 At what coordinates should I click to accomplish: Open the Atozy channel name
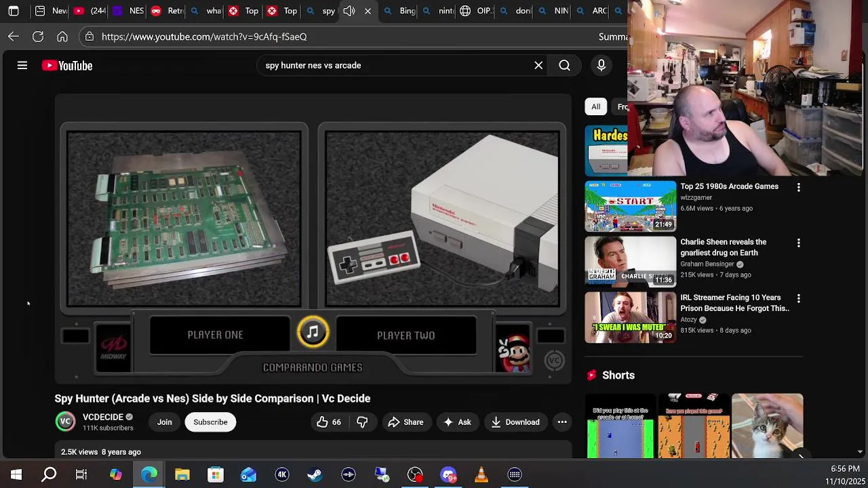pos(688,319)
